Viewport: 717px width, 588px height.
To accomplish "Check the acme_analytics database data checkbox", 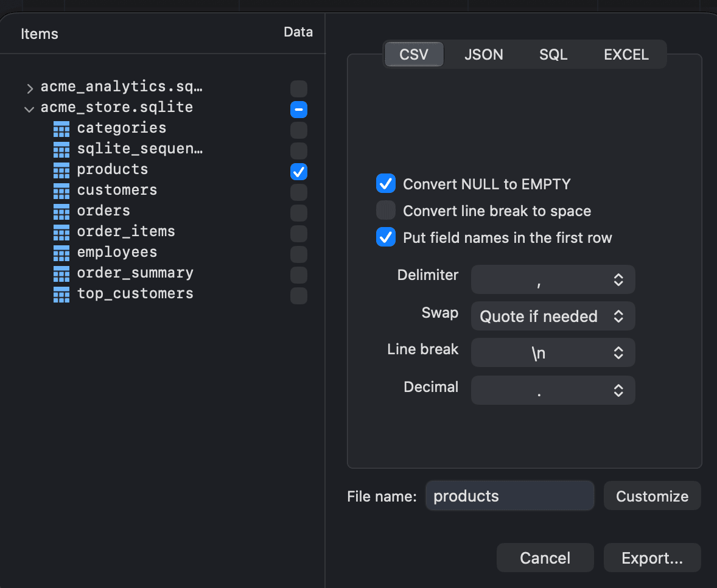I will (299, 89).
